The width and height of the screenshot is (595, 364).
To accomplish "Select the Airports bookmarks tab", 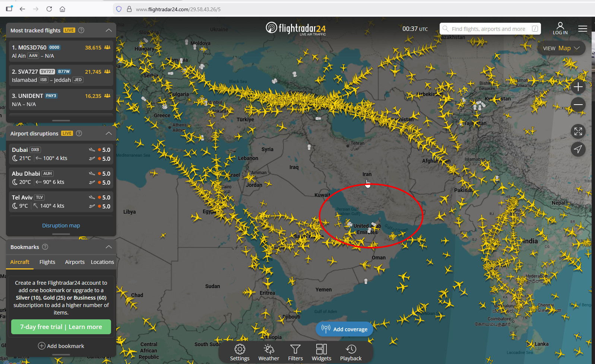I will [75, 262].
